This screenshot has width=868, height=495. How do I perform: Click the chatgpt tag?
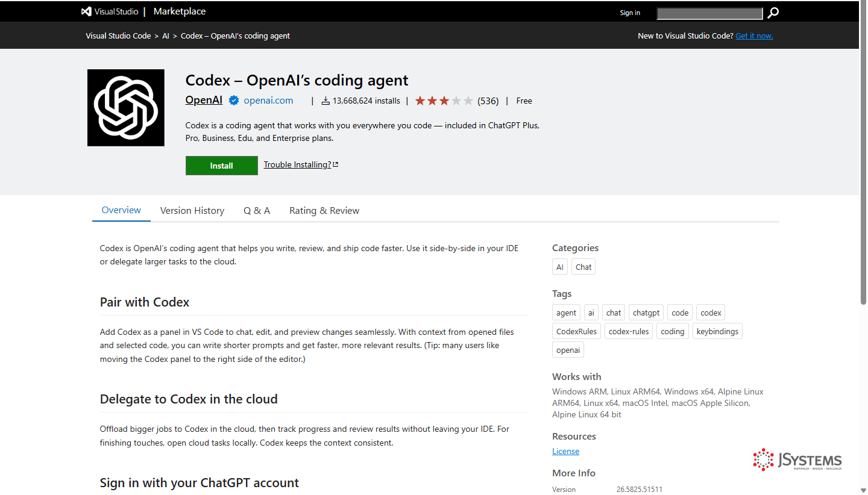(646, 313)
